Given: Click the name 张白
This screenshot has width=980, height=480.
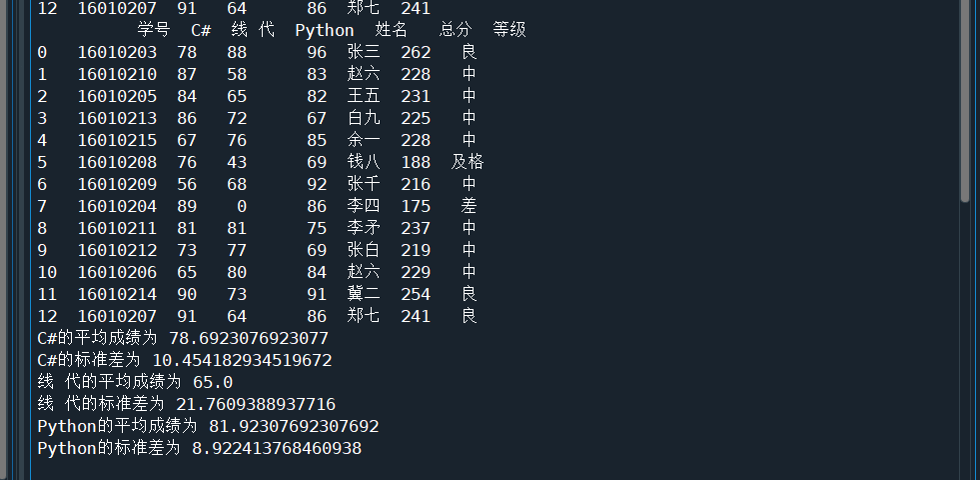Looking at the screenshot, I should click(x=364, y=250).
